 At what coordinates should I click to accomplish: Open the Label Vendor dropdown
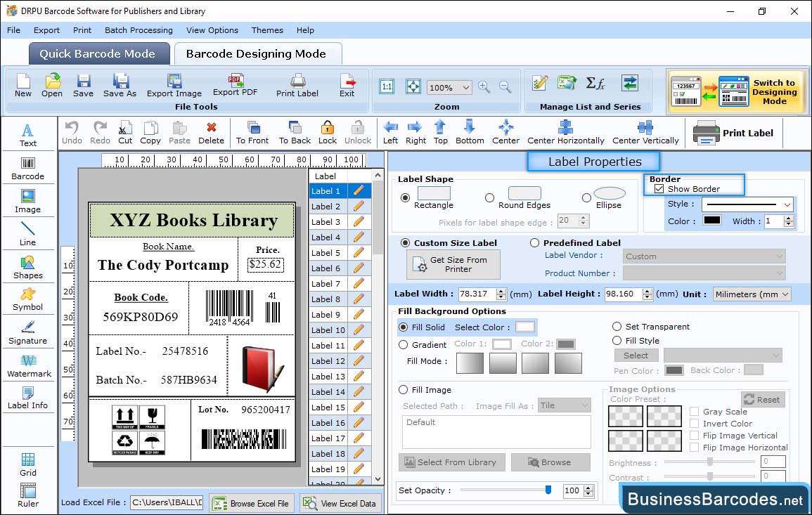[704, 256]
